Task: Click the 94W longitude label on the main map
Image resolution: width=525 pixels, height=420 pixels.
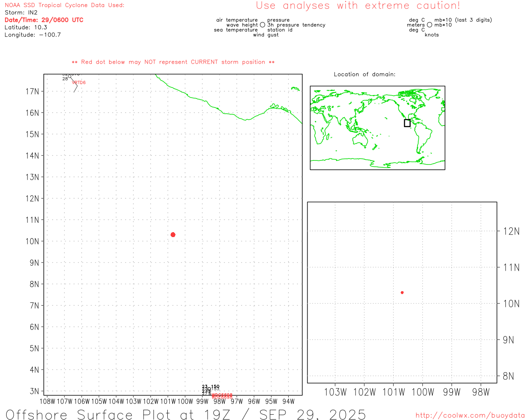Action: pos(288,402)
